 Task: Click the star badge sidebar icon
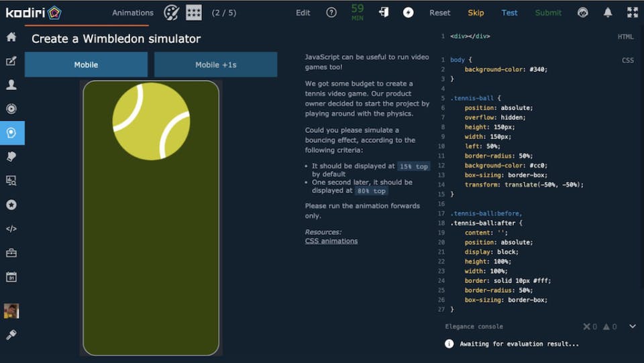tap(11, 205)
